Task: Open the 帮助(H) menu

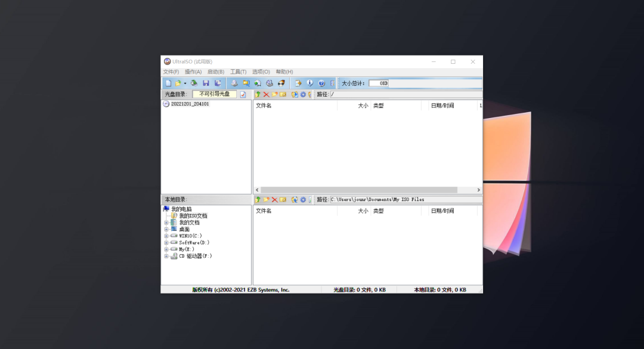Action: coord(284,72)
